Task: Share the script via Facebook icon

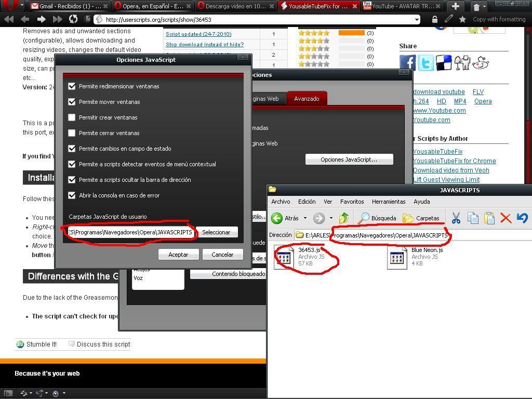Action: click(x=408, y=63)
